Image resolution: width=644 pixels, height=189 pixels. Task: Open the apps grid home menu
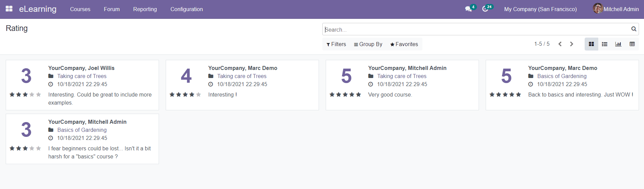pyautogui.click(x=9, y=9)
